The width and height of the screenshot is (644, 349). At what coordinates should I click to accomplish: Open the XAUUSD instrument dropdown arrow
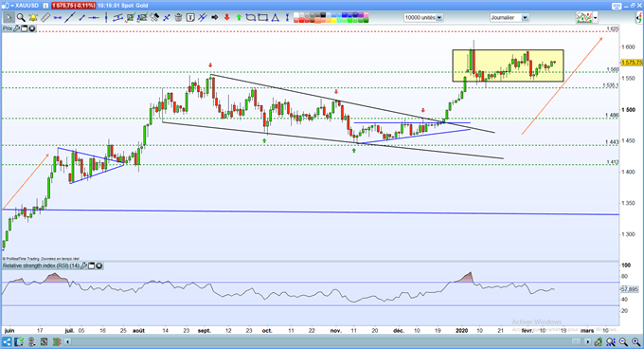(x=12, y=6)
